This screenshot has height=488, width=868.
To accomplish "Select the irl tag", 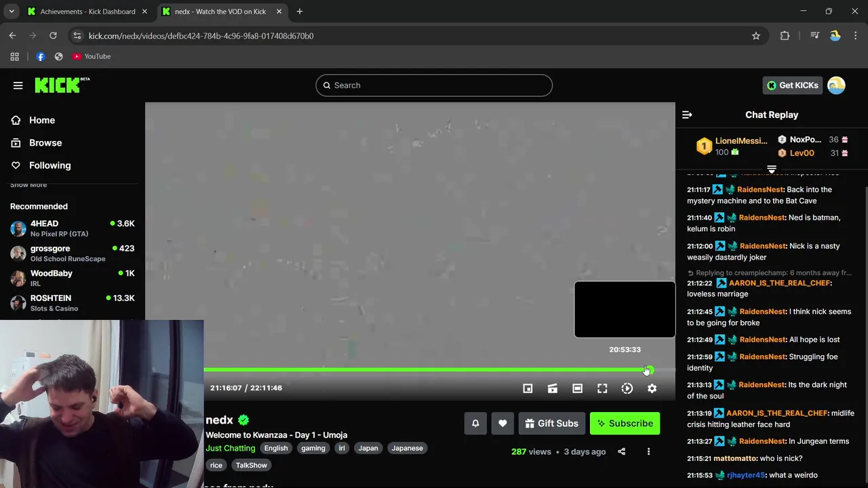I will click(x=342, y=448).
